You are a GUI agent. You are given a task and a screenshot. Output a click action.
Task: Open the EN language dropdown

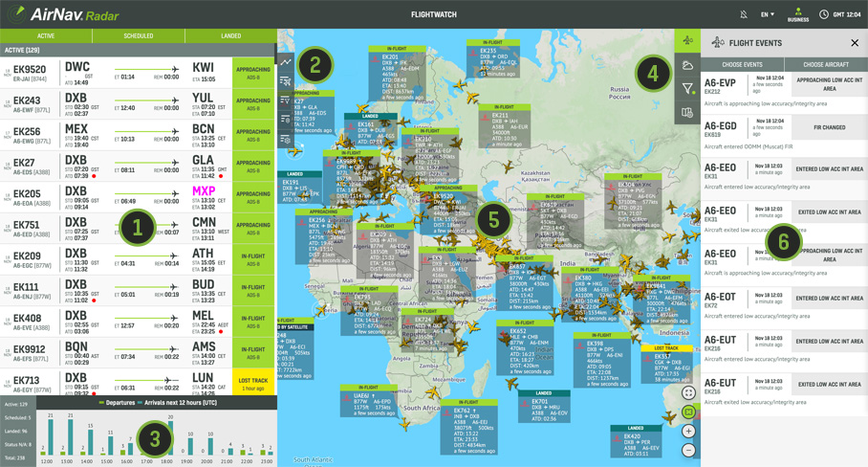tap(768, 14)
